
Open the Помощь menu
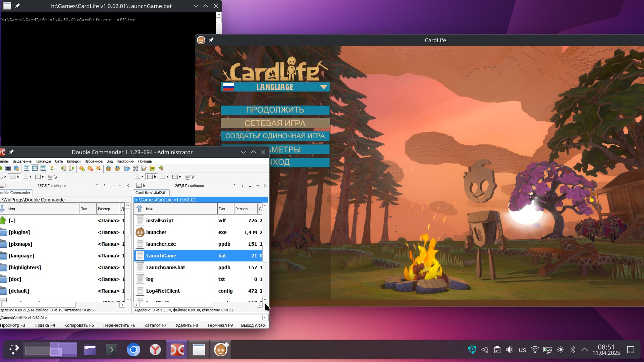click(145, 161)
